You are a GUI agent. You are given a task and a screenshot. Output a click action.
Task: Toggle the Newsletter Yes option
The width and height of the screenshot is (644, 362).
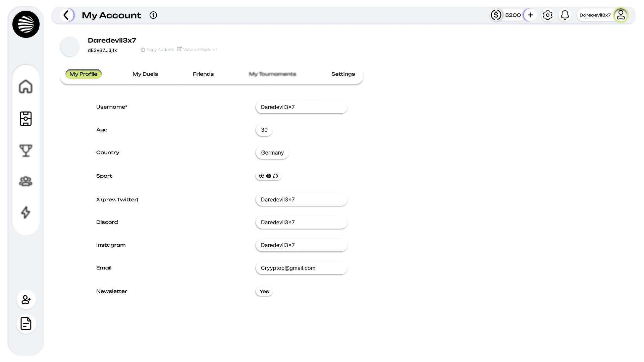pyautogui.click(x=264, y=292)
